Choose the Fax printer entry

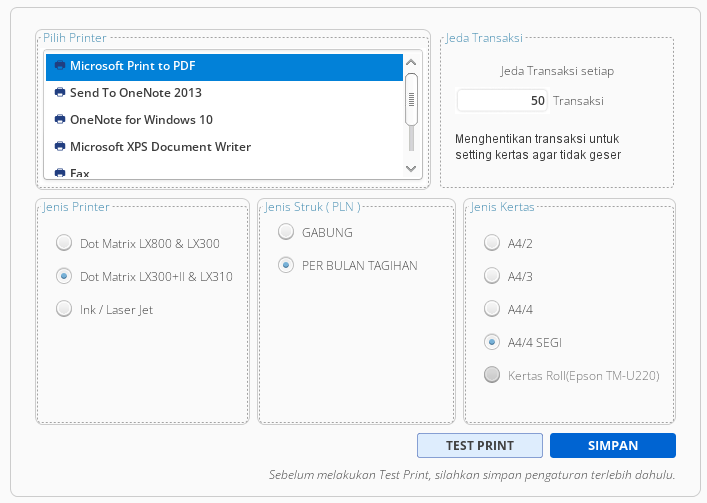point(224,171)
